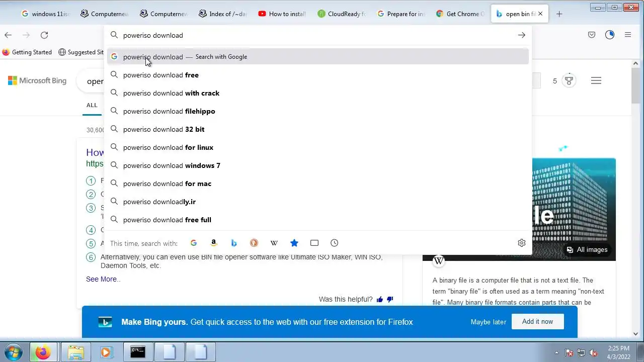This screenshot has width=644, height=362.
Task: Switch to 'Get Chrome O' tab
Action: coord(461,14)
